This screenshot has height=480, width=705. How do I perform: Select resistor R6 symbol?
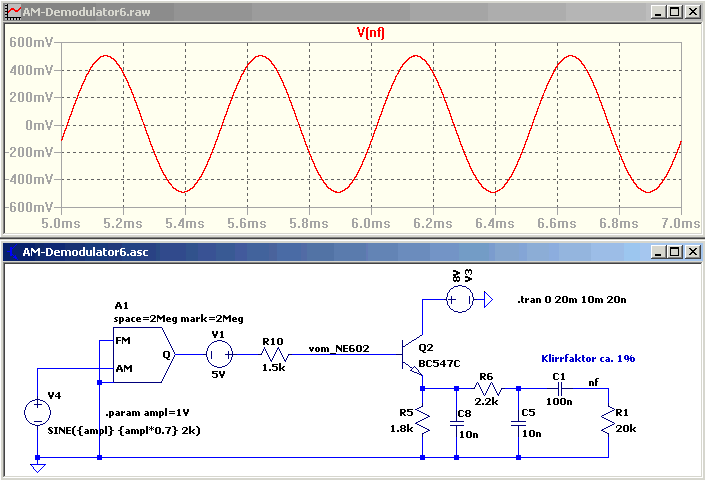487,388
